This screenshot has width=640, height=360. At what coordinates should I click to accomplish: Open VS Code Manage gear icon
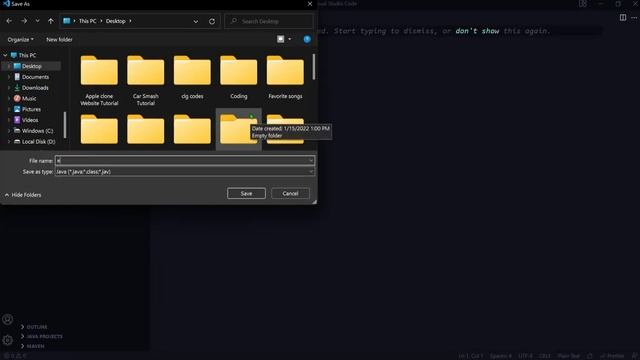pyautogui.click(x=7, y=340)
